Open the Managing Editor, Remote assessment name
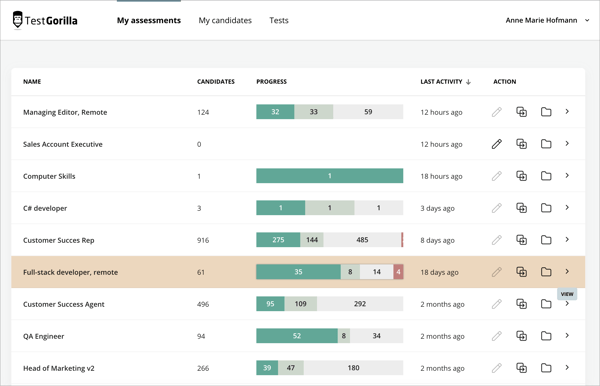This screenshot has height=386, width=600. pyautogui.click(x=65, y=112)
